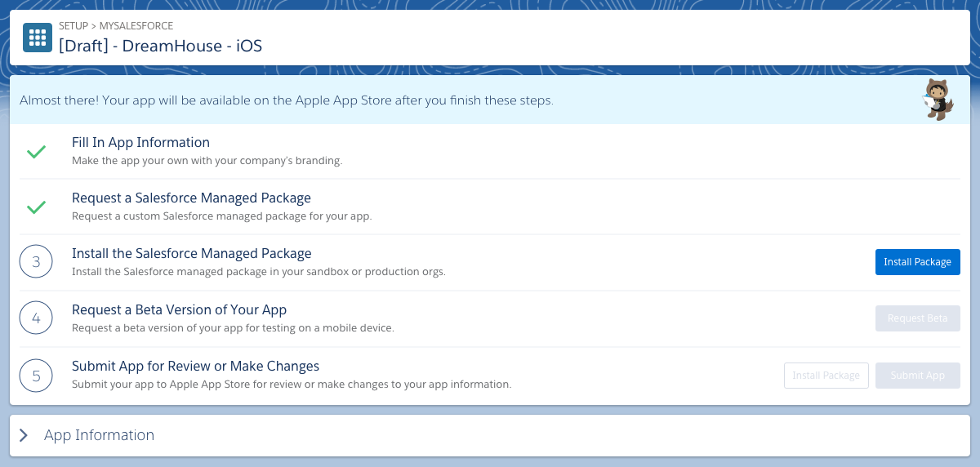The image size is (980, 467).
Task: Click the greyed Install Package button in step 5
Action: click(x=826, y=376)
